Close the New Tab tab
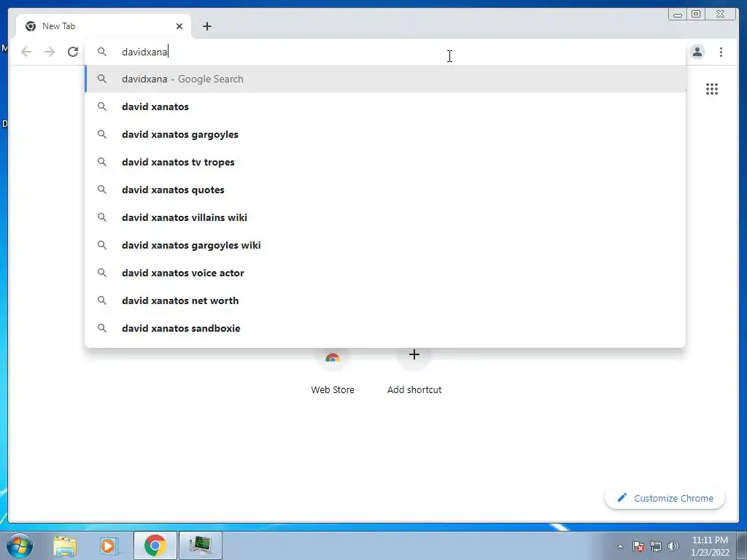Viewport: 747px width, 560px height. coord(179,26)
